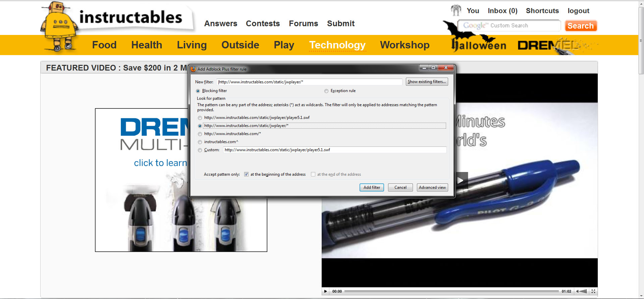644x299 pixels.
Task: Open the Health category
Action: tap(147, 45)
